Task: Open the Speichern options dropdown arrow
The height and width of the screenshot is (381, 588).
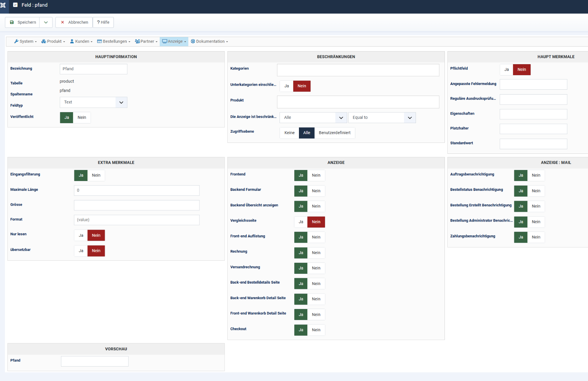Action: (x=46, y=22)
